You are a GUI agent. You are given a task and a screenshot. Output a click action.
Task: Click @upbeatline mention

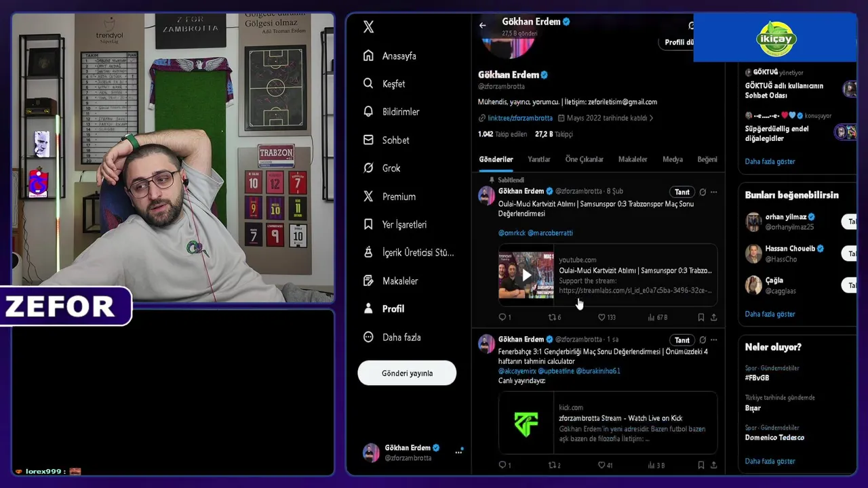556,371
